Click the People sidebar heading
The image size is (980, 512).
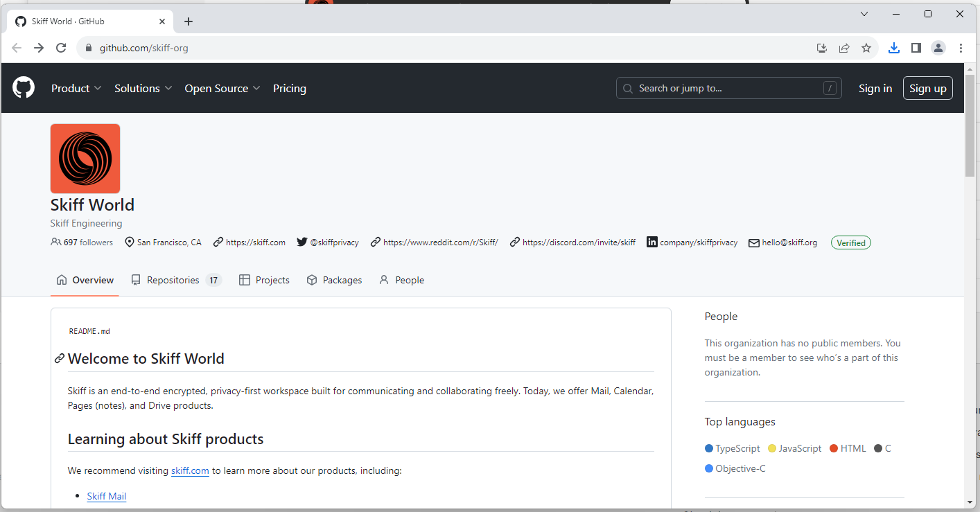point(721,316)
